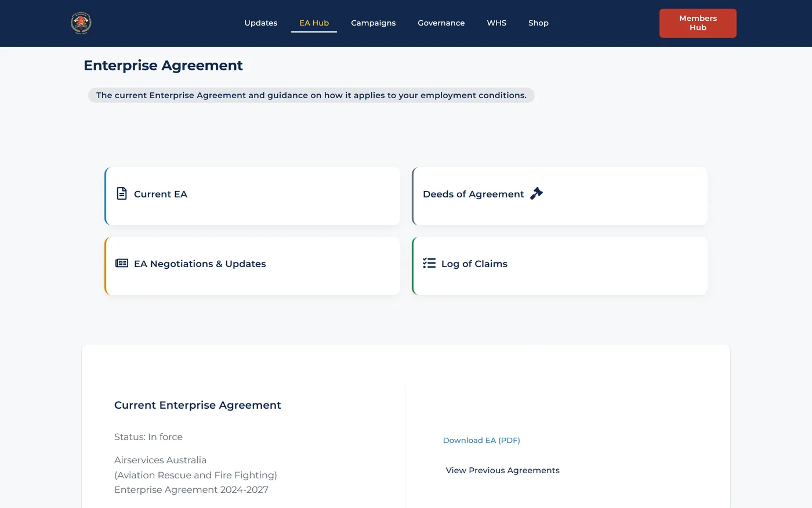812x508 pixels.
Task: Click the 'Status: In force' text
Action: point(148,437)
